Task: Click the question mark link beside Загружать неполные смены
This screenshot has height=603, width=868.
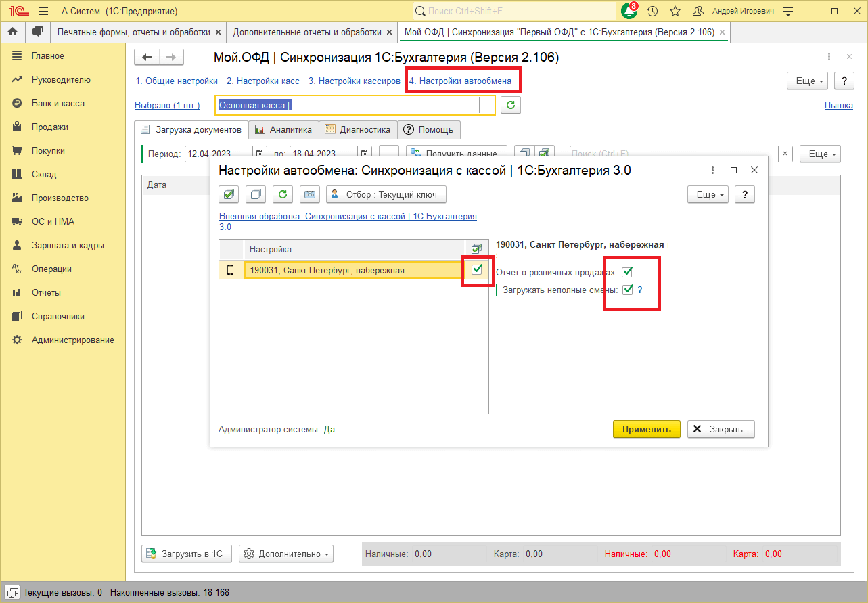Action: tap(639, 290)
